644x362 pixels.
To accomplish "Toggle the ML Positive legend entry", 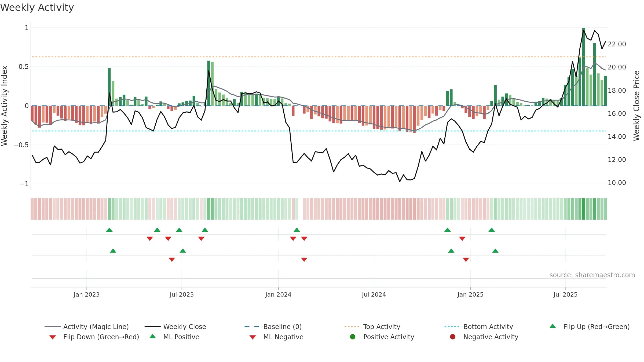I will (174, 337).
